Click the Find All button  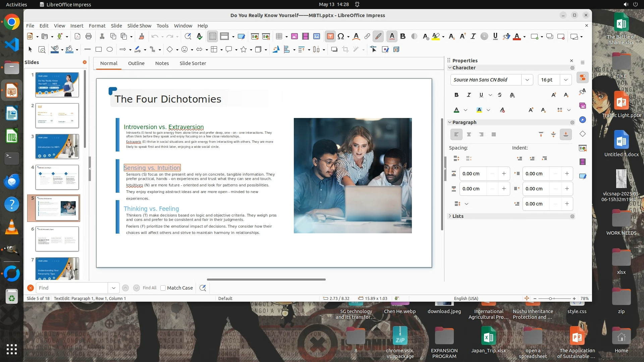click(149, 288)
